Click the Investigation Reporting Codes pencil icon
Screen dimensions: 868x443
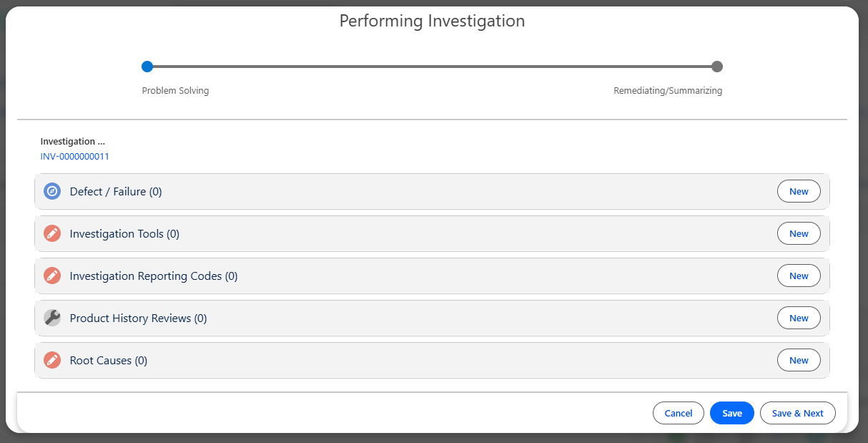click(52, 276)
